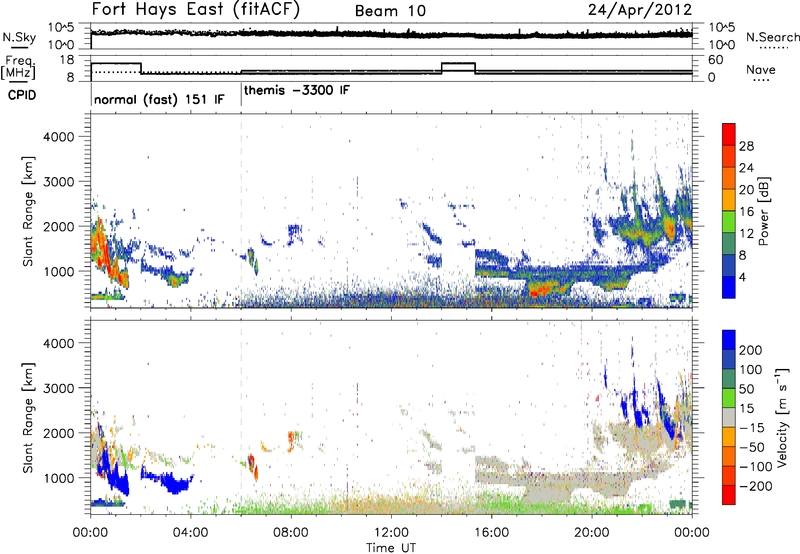Click the '16:00' time tick label

point(491,533)
